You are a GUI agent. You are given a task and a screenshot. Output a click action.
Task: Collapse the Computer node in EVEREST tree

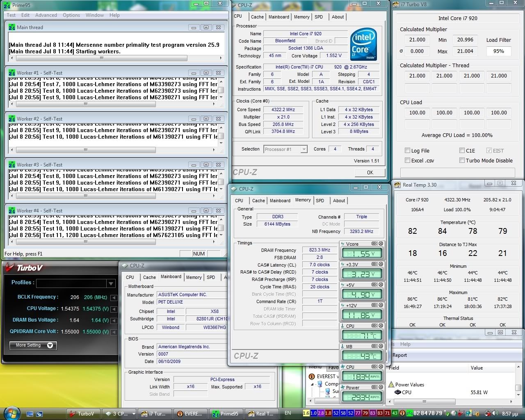click(312, 384)
